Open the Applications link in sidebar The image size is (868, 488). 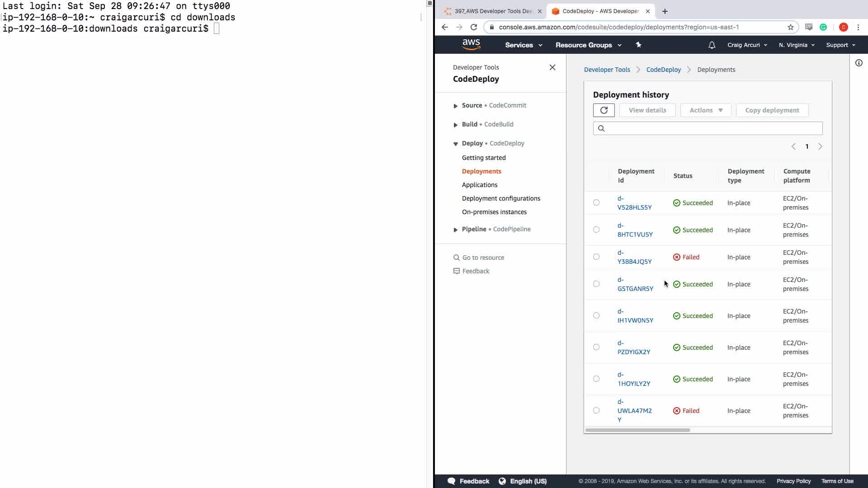tap(479, 185)
